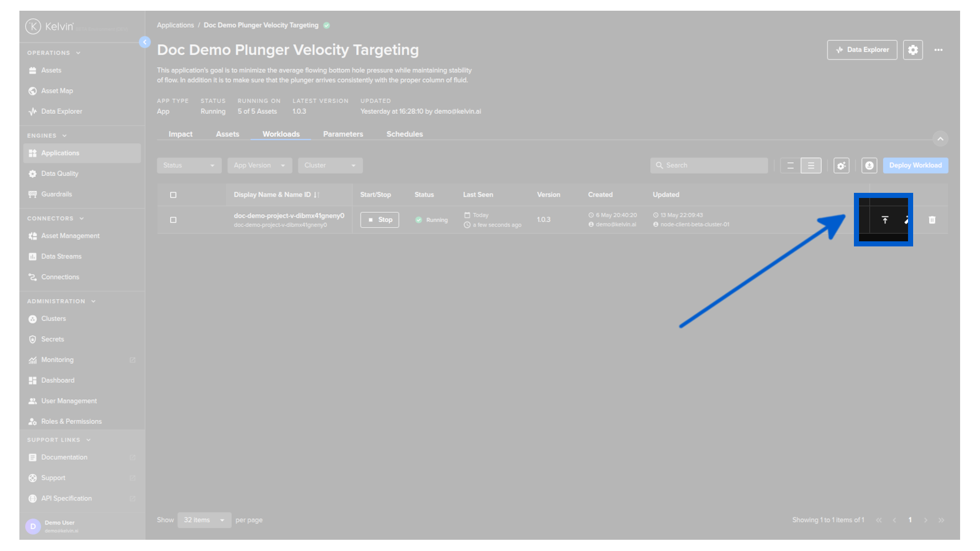Open the three-dot more options menu
980x551 pixels.
click(x=939, y=50)
